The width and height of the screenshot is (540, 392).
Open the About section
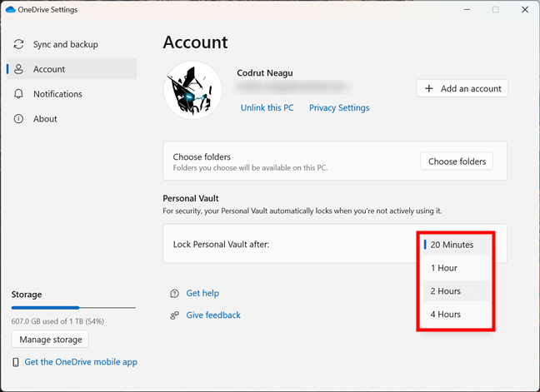tap(72, 119)
